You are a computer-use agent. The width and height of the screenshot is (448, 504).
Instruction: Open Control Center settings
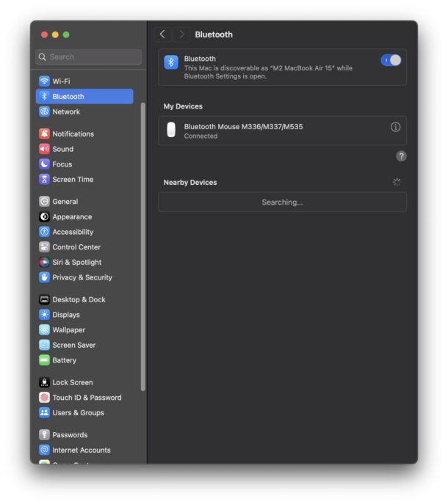coord(76,247)
